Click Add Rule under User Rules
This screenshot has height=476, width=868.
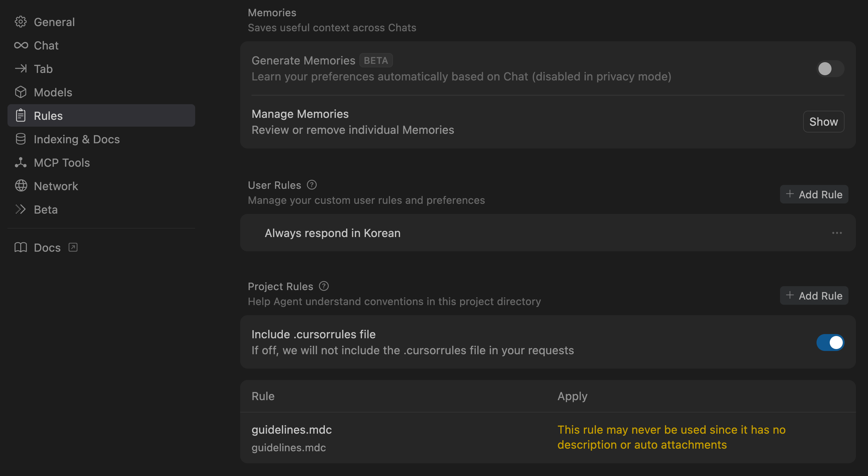click(x=814, y=194)
